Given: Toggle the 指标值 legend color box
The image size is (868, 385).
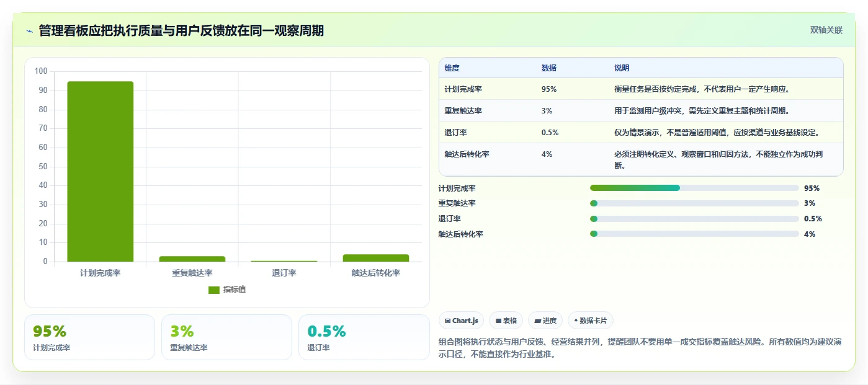Looking at the screenshot, I should [213, 290].
